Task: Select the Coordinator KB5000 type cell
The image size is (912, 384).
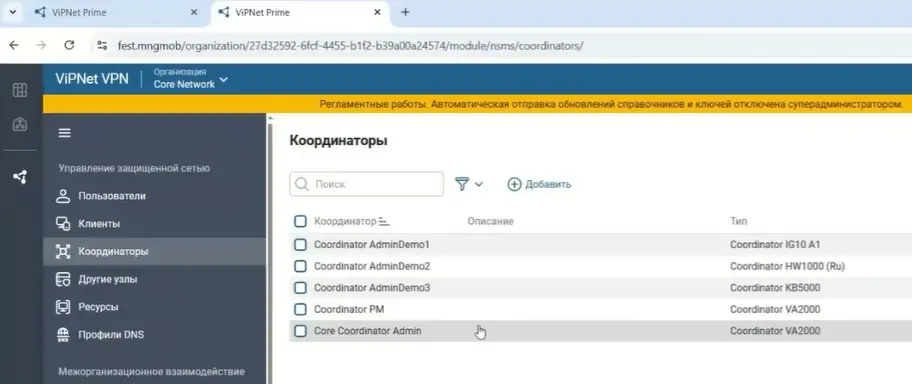Action: point(775,288)
